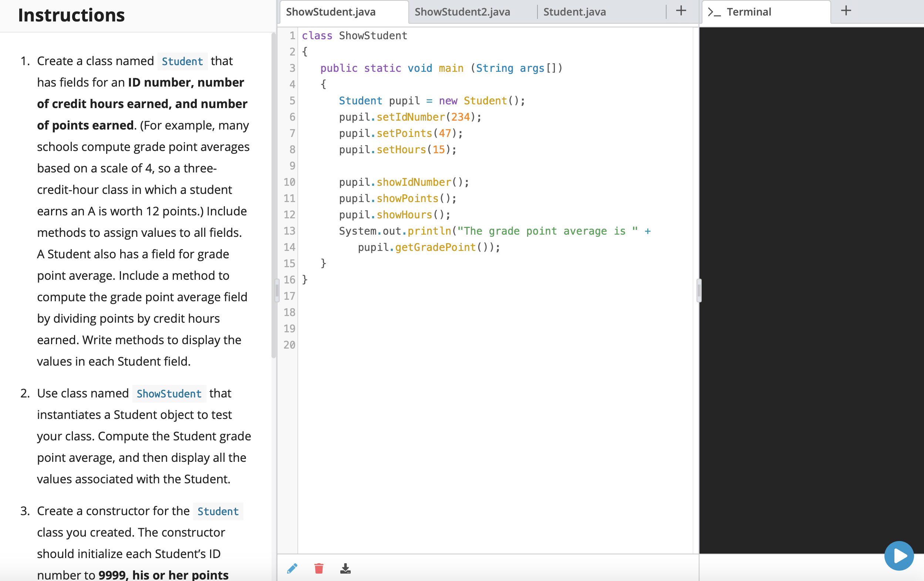Collapse the Terminal panel using the splitter handle

point(699,290)
